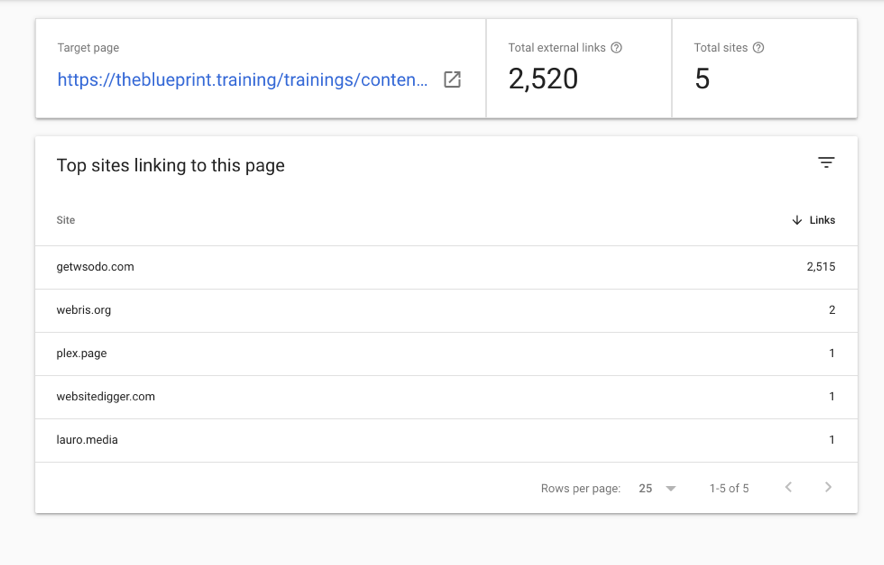Go to previous page of results

788,487
